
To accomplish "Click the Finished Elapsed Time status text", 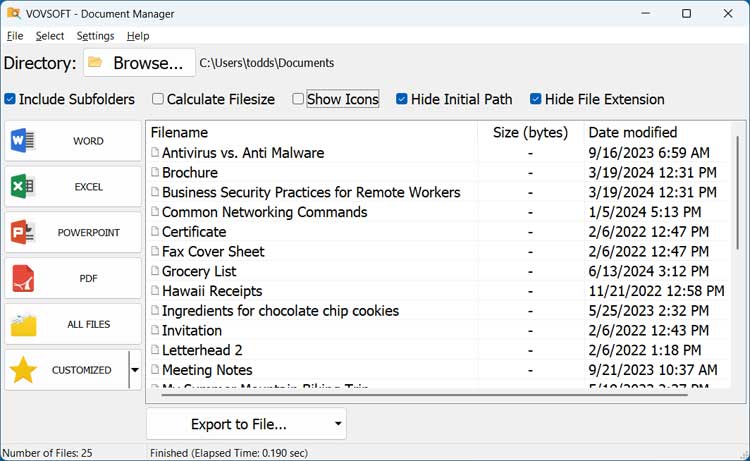I will (229, 453).
